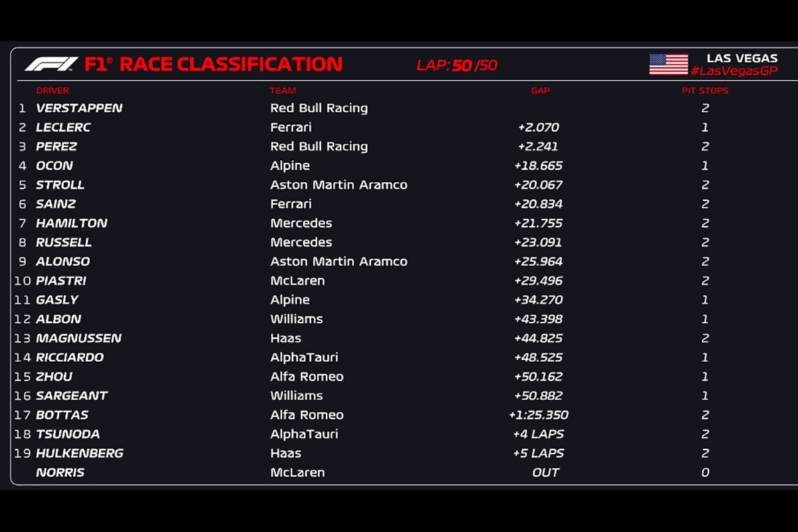Click the United States flag icon
Image resolution: width=798 pixels, height=532 pixels.
[668, 65]
